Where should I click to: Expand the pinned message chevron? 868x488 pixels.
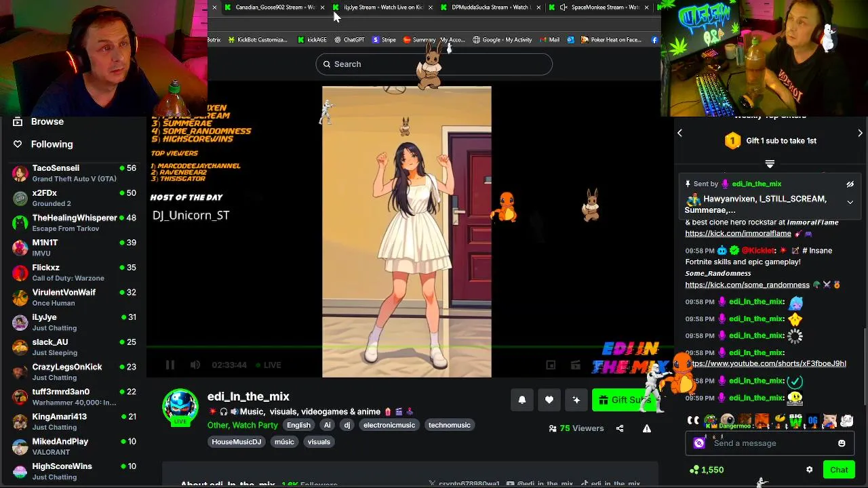pos(850,202)
